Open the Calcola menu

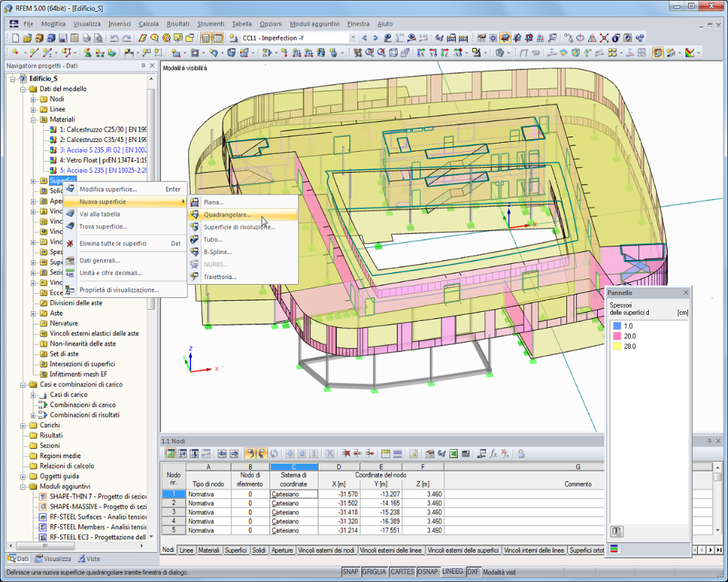click(x=148, y=24)
